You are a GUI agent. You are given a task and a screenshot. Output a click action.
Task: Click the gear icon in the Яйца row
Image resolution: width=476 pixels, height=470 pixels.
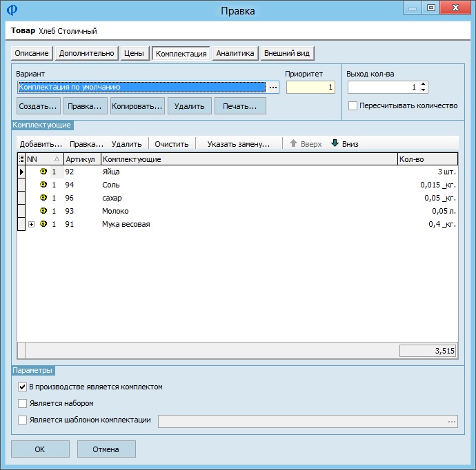click(x=43, y=172)
